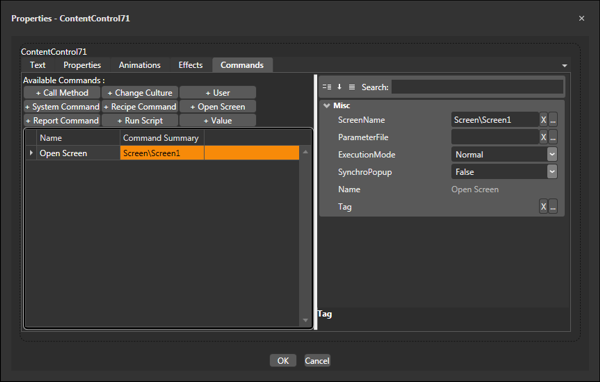Open the SynchroPopup dropdown
600x382 pixels.
click(x=552, y=172)
